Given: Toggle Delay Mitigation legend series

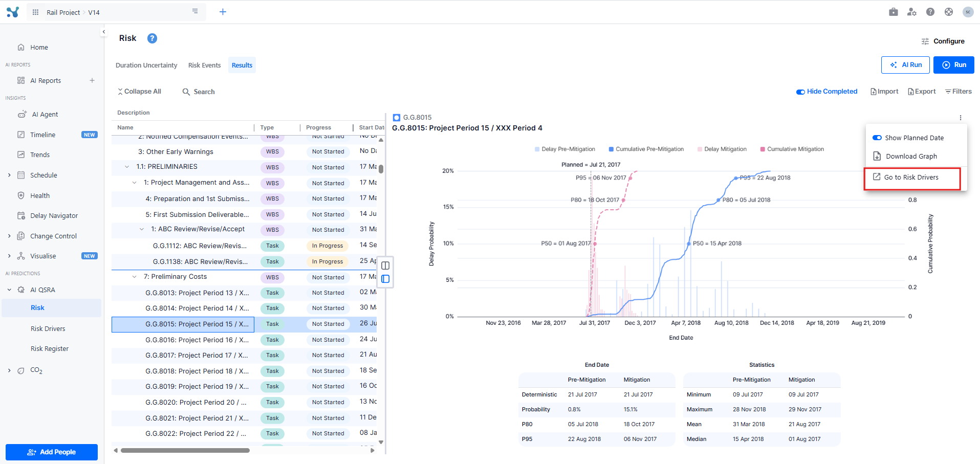Looking at the screenshot, I should pos(722,149).
